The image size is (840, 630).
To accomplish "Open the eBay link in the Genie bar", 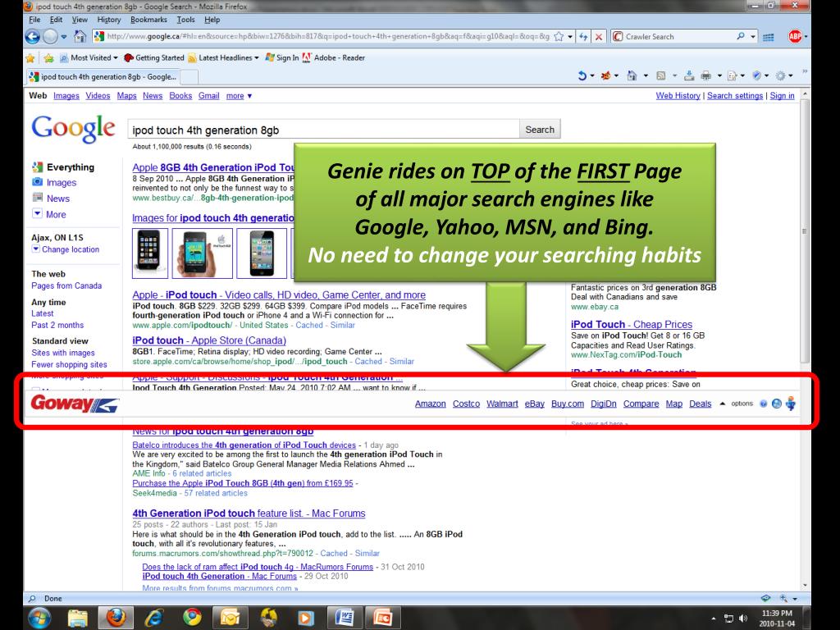I will (x=534, y=404).
